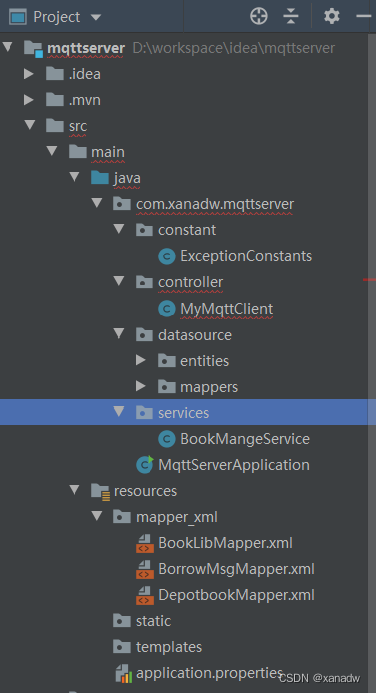Viewport: 376px width, 693px height.
Task: Expand the .idea folder
Action: (29, 74)
